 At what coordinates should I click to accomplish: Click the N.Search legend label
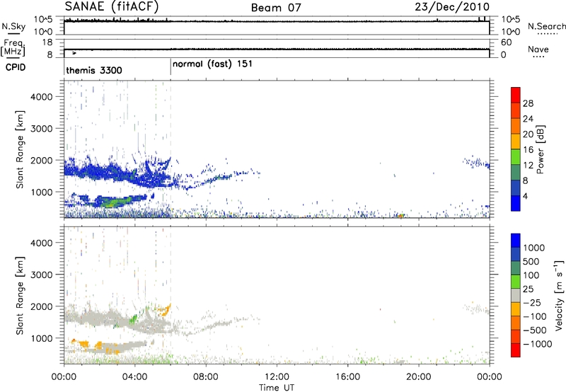[x=547, y=26]
